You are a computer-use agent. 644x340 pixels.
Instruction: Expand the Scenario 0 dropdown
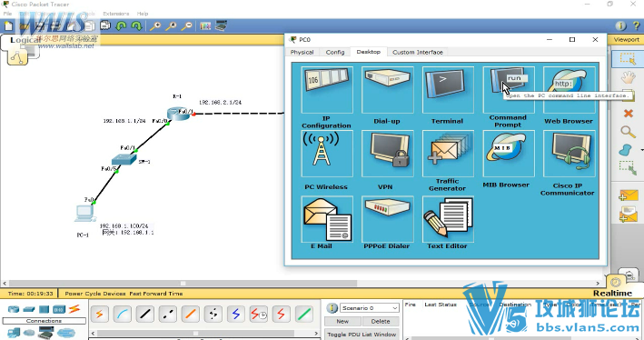tap(395, 308)
